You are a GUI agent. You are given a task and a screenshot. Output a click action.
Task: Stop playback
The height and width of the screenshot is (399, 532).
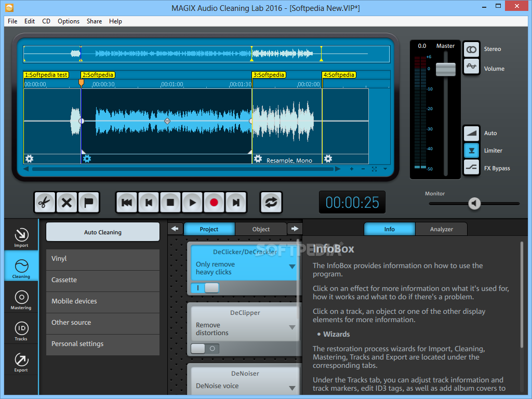point(170,203)
